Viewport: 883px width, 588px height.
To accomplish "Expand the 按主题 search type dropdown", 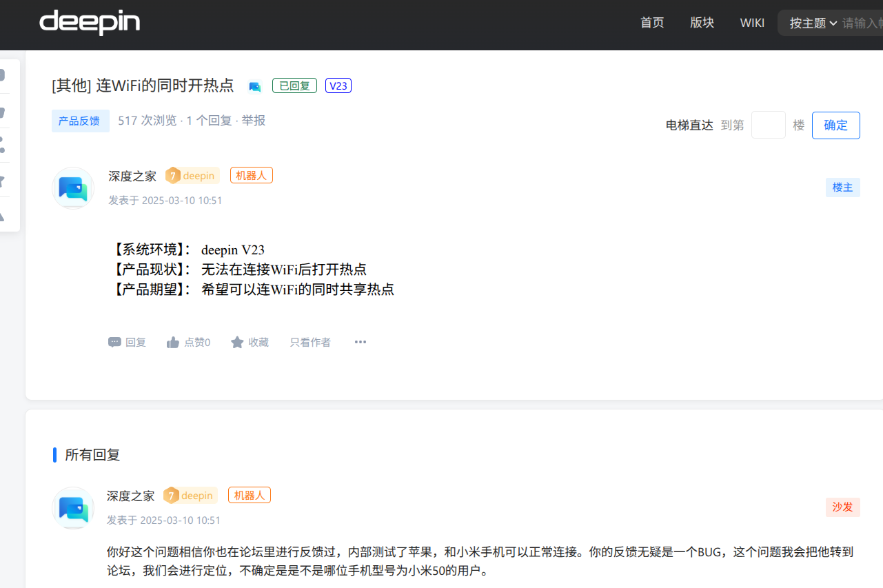I will coord(813,23).
